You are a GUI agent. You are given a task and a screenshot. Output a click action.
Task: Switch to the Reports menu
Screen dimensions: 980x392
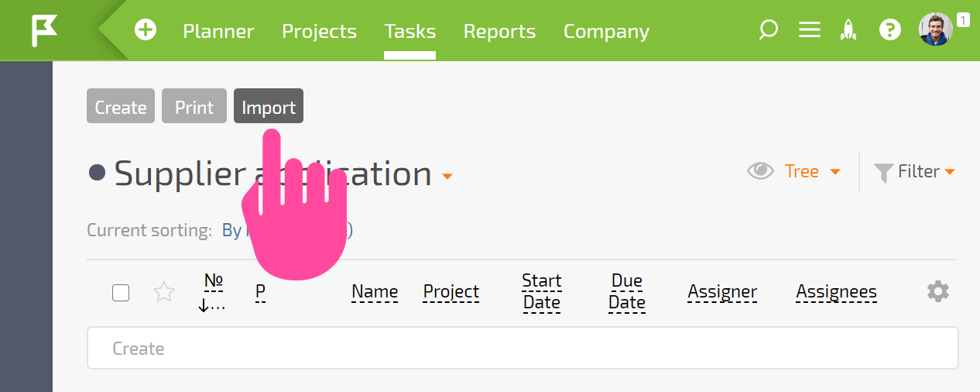click(x=499, y=31)
